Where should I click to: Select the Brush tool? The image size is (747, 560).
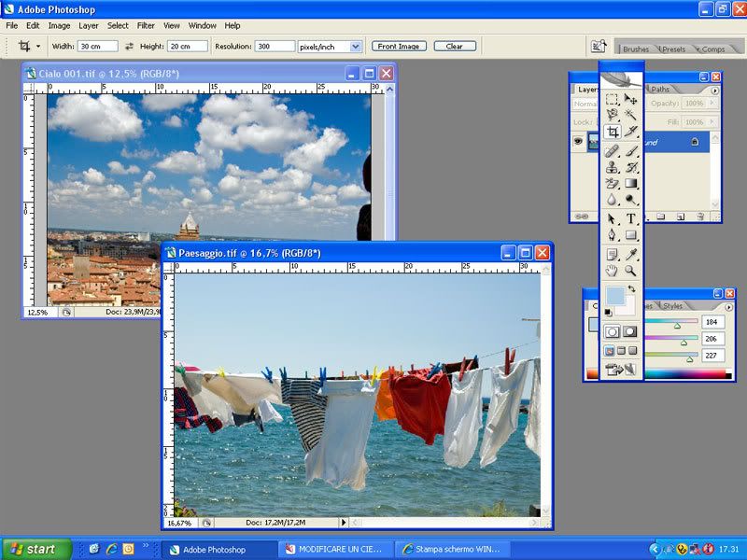[631, 151]
